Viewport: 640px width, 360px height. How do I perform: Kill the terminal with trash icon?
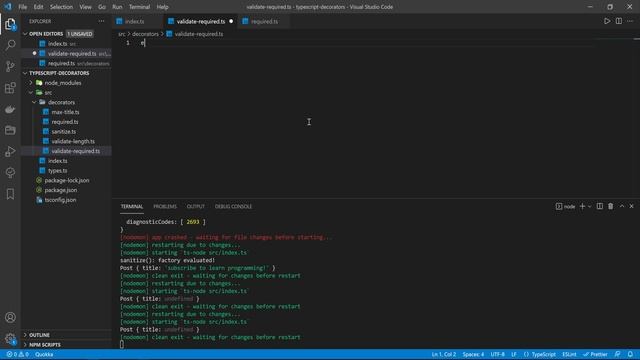click(x=611, y=207)
